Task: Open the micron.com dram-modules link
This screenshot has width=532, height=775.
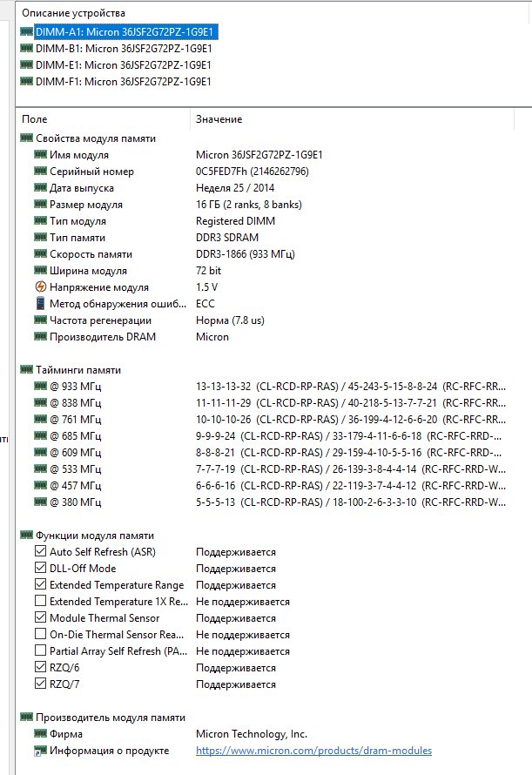Action: pyautogui.click(x=314, y=751)
